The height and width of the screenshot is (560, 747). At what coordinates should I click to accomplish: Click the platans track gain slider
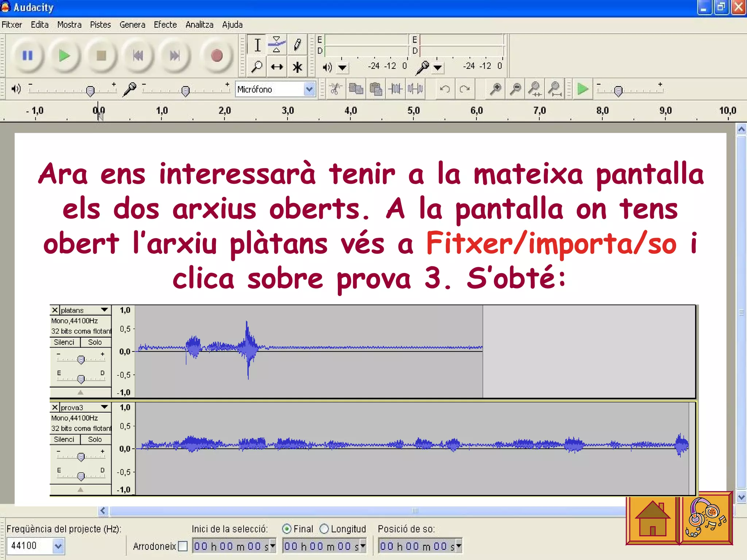81,359
